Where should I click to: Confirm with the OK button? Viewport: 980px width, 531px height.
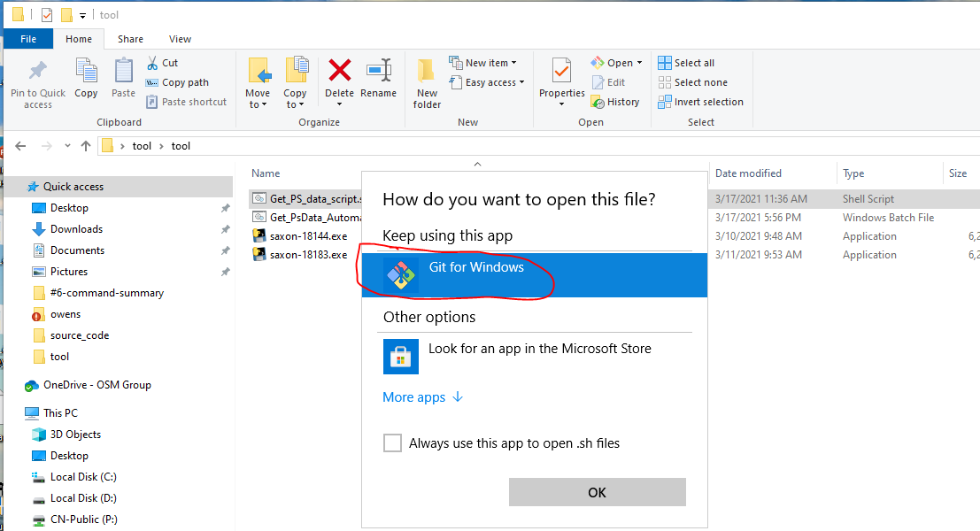pos(597,492)
